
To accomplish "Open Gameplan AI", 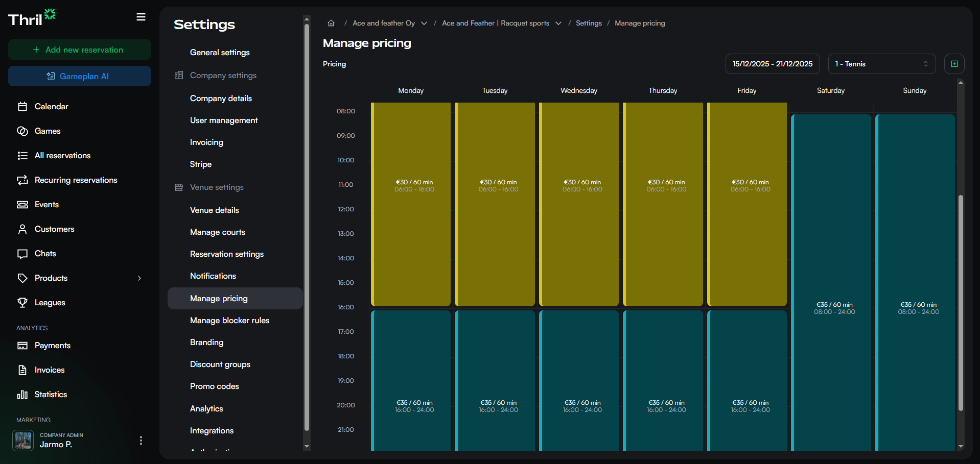I will 79,76.
